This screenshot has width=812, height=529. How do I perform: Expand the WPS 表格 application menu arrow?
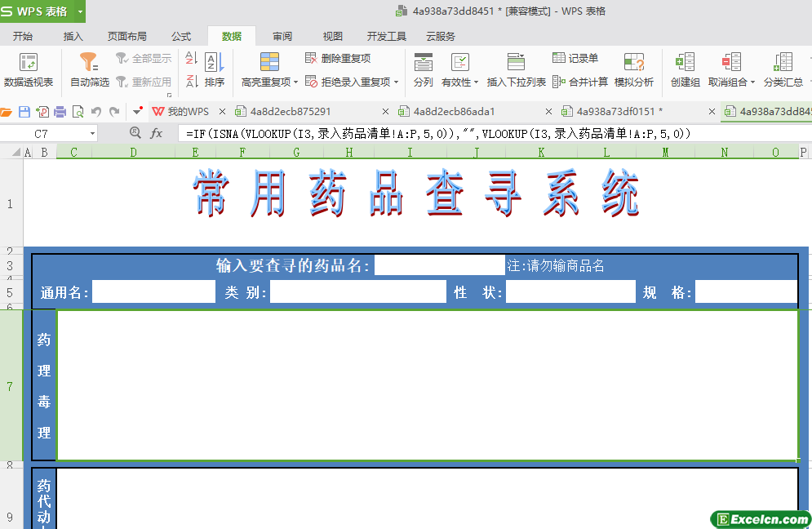80,11
